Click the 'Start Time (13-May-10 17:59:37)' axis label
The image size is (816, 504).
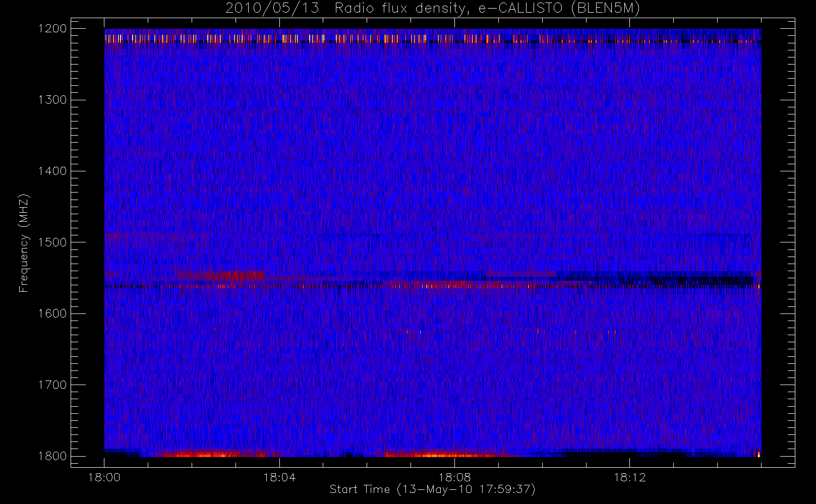[x=432, y=489]
